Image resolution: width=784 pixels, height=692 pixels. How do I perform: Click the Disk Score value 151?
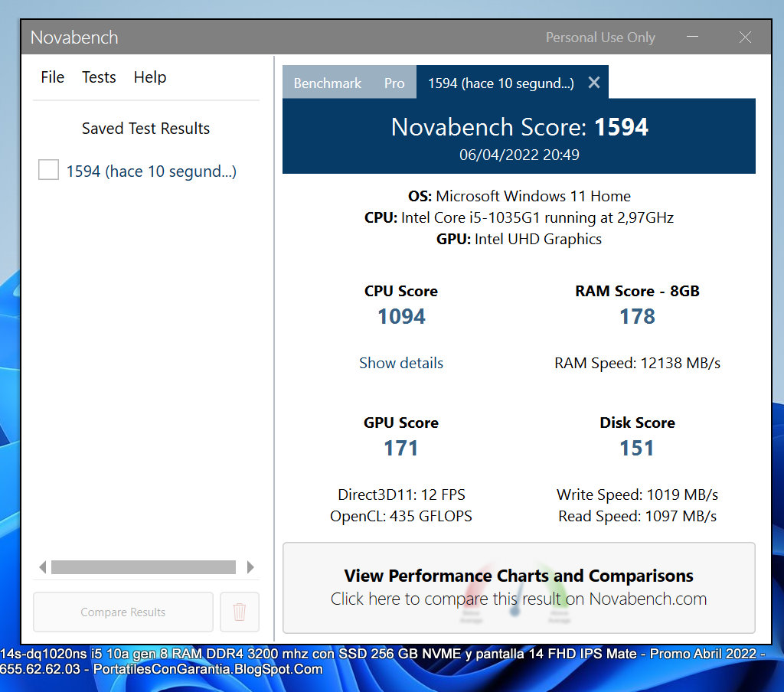[x=637, y=448]
